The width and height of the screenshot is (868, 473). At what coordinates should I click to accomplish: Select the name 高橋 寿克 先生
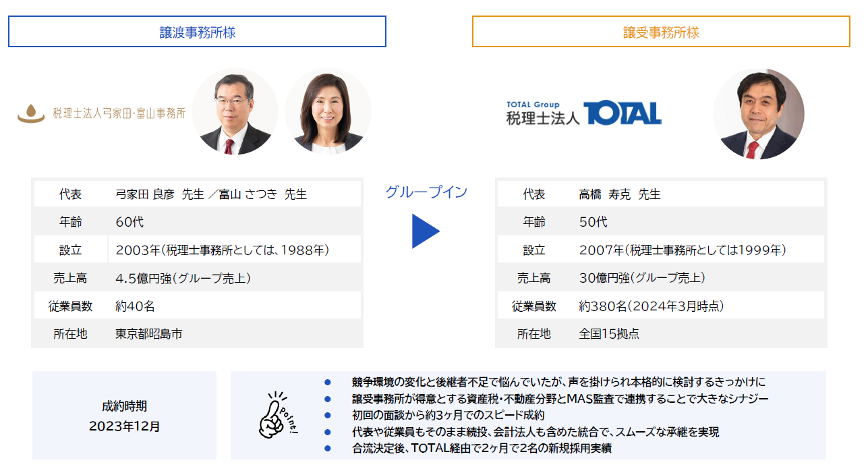(620, 194)
